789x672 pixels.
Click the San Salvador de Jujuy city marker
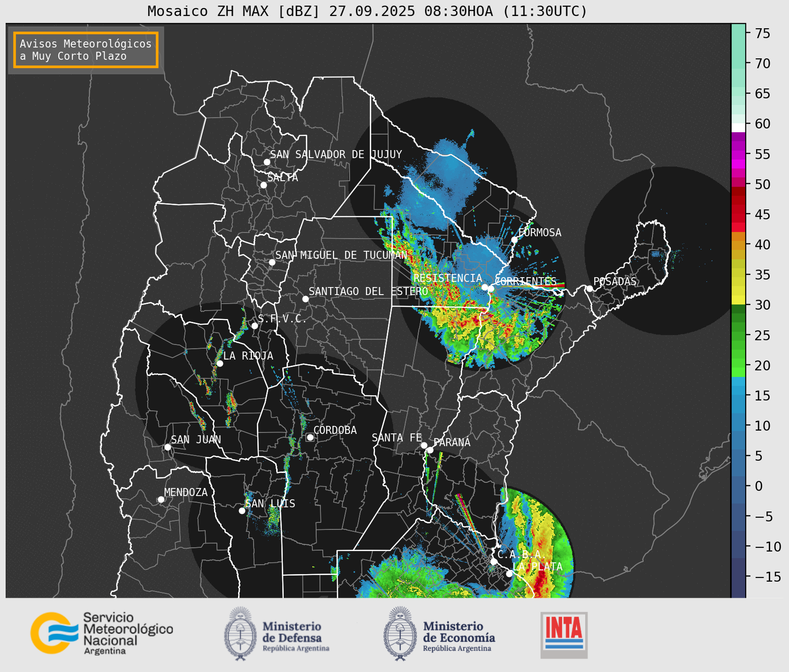(267, 162)
